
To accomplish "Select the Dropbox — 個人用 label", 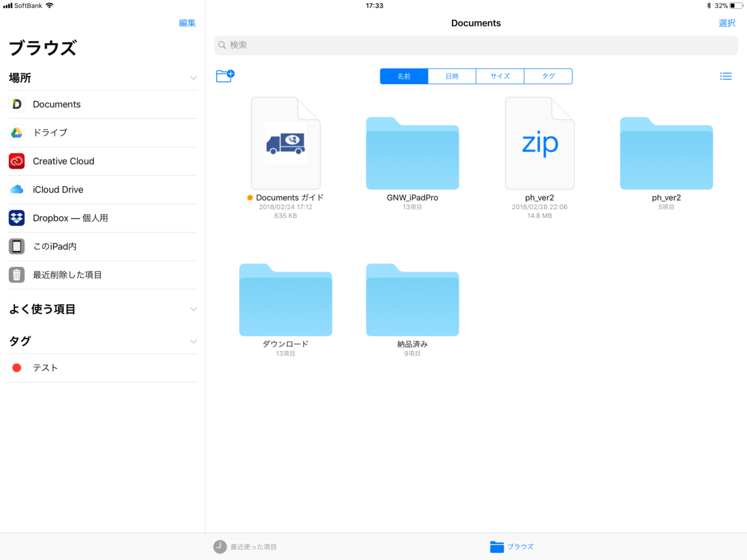I will pos(70,218).
